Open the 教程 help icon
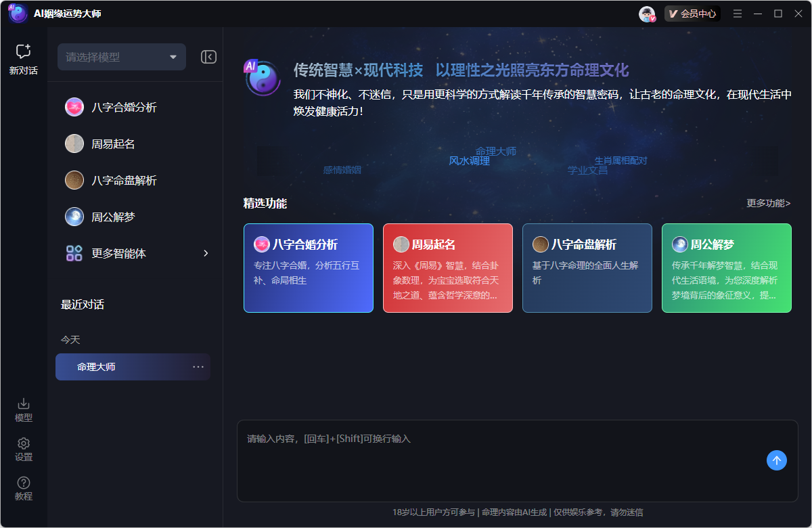The image size is (812, 528). pyautogui.click(x=23, y=488)
